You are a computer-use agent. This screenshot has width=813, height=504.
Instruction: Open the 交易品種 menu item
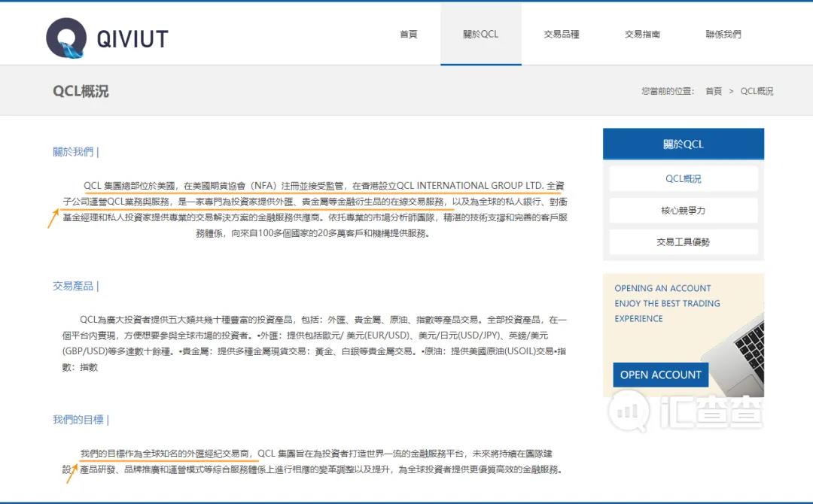[x=562, y=34]
